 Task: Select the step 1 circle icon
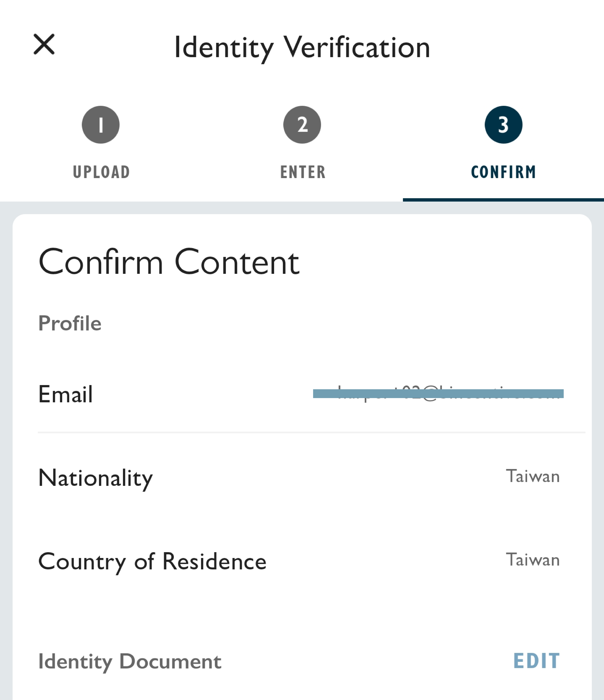pos(101,125)
